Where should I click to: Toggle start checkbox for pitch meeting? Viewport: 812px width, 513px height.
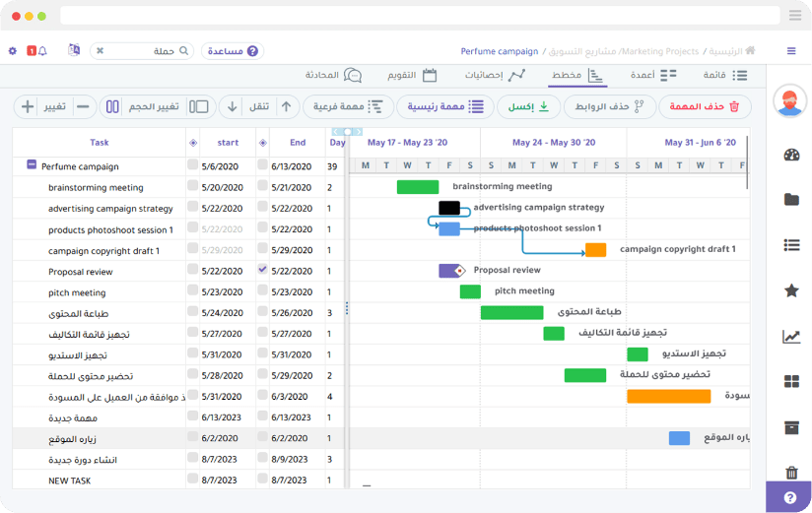pos(192,289)
